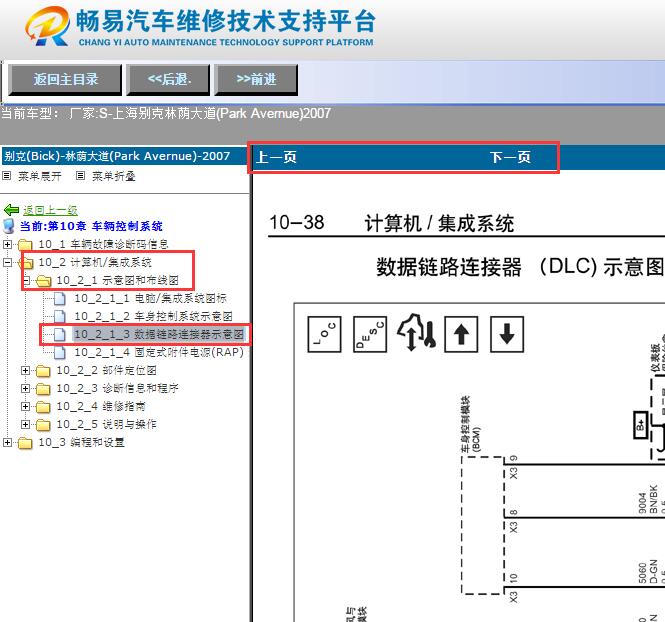Go back with 返回主目录 button
The image size is (665, 622).
65,79
